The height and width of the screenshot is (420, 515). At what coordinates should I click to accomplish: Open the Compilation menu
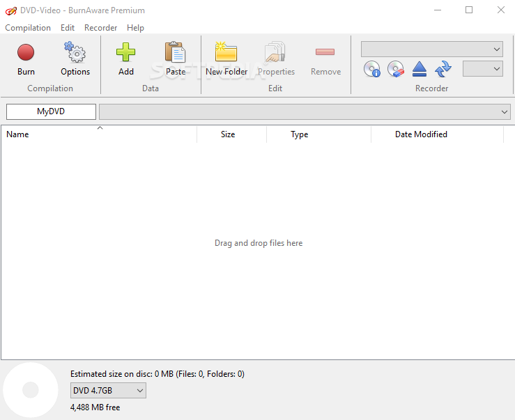pos(28,28)
